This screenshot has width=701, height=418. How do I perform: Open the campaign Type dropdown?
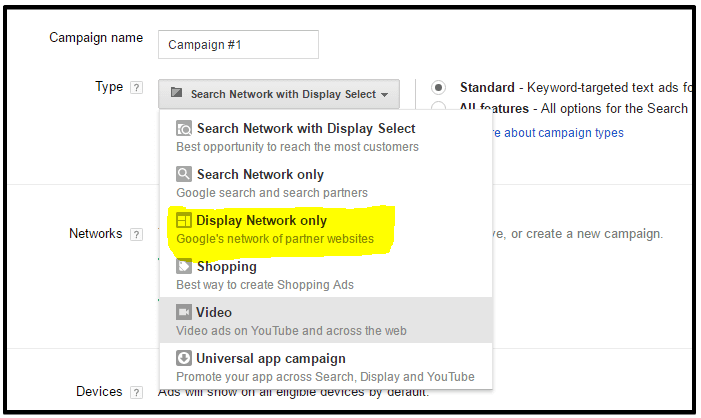pyautogui.click(x=279, y=94)
